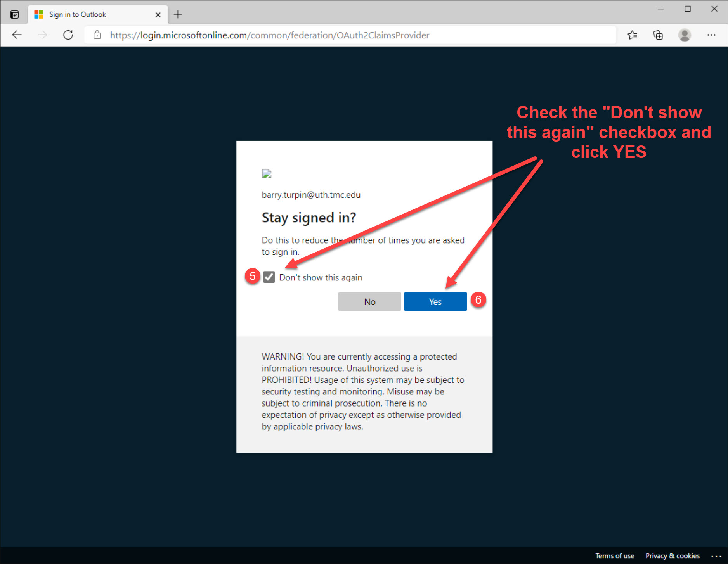The width and height of the screenshot is (728, 564).
Task: Expand the footer ellipsis options
Action: (716, 556)
